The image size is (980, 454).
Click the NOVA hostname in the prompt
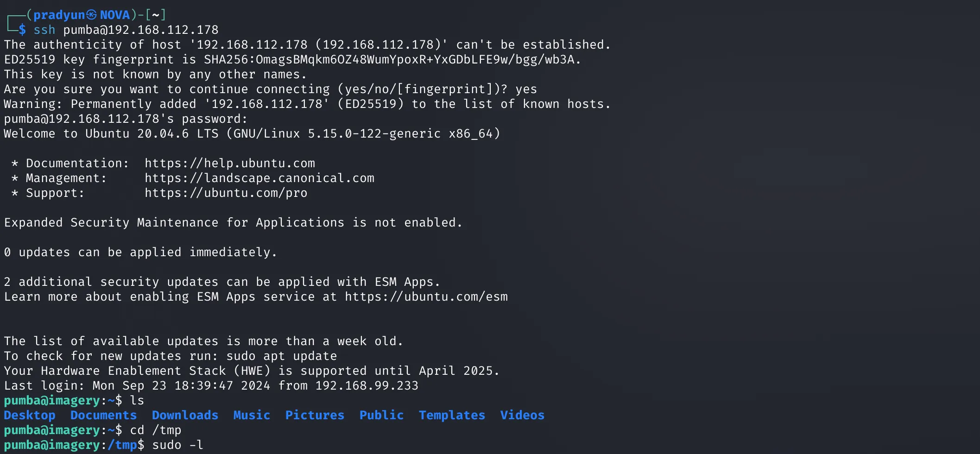click(x=114, y=15)
